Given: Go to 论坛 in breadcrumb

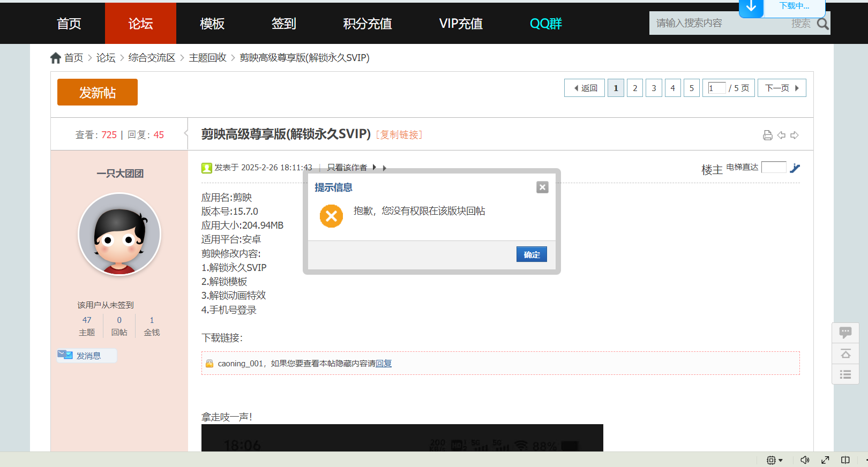Looking at the screenshot, I should pyautogui.click(x=106, y=58).
